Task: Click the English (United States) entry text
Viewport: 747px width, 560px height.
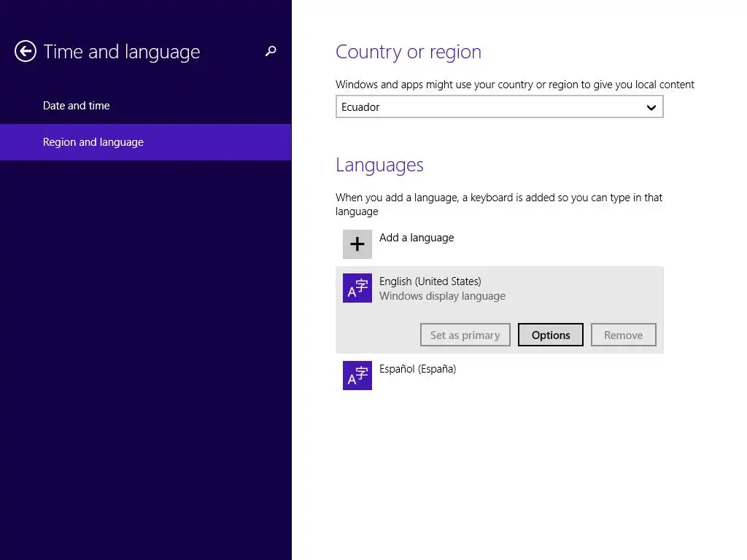Action: 430,281
